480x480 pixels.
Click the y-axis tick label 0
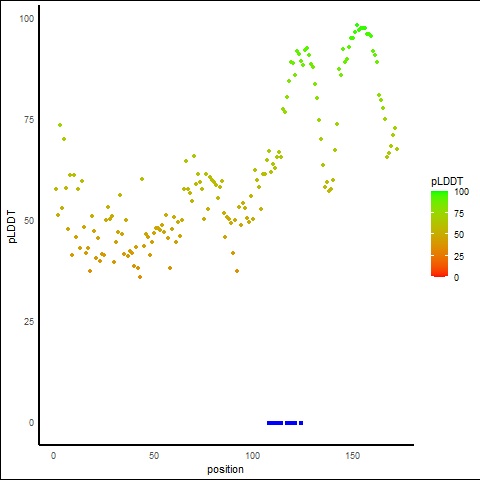[x=31, y=423]
